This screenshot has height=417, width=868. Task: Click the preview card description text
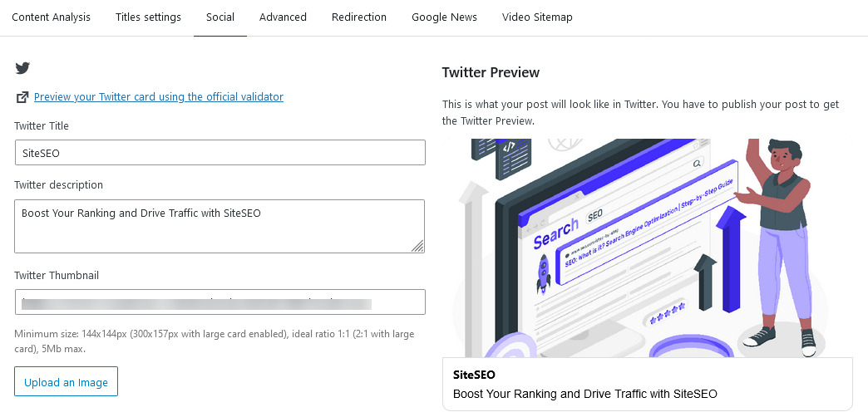[585, 395]
